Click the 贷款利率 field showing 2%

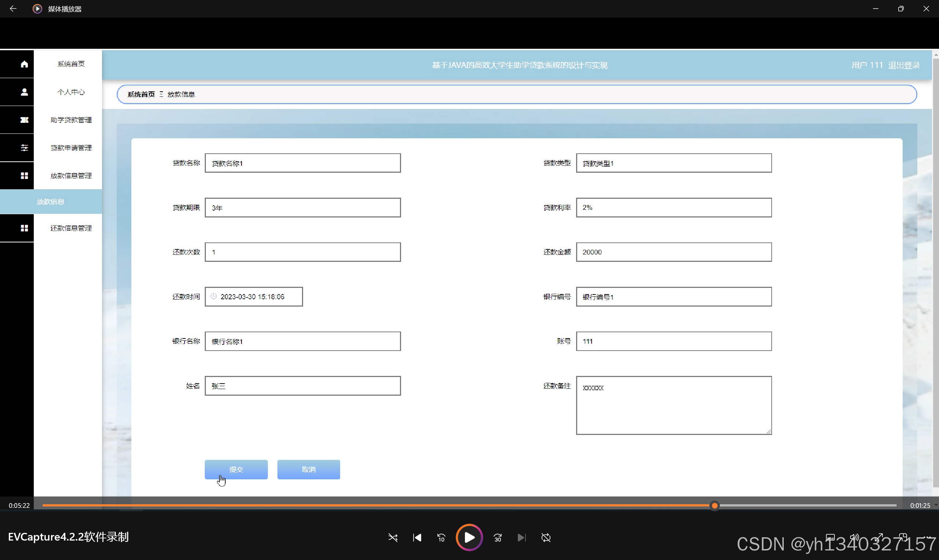pyautogui.click(x=674, y=208)
